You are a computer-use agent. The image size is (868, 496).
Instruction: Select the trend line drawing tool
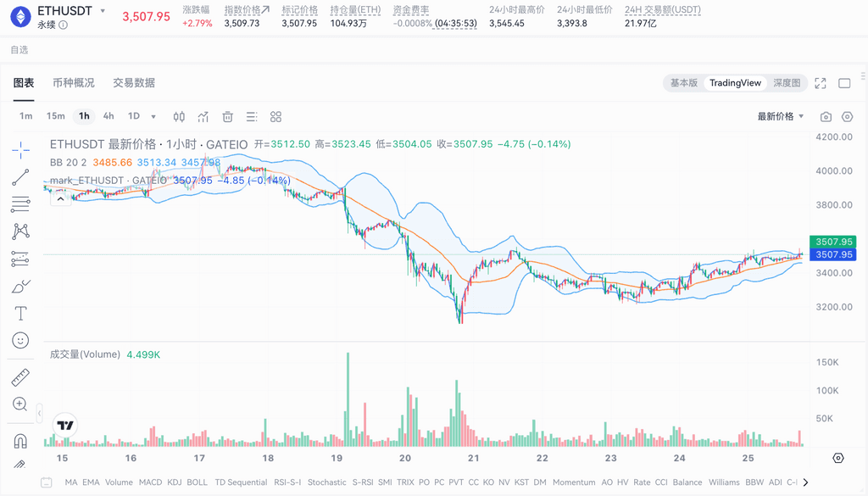(20, 177)
